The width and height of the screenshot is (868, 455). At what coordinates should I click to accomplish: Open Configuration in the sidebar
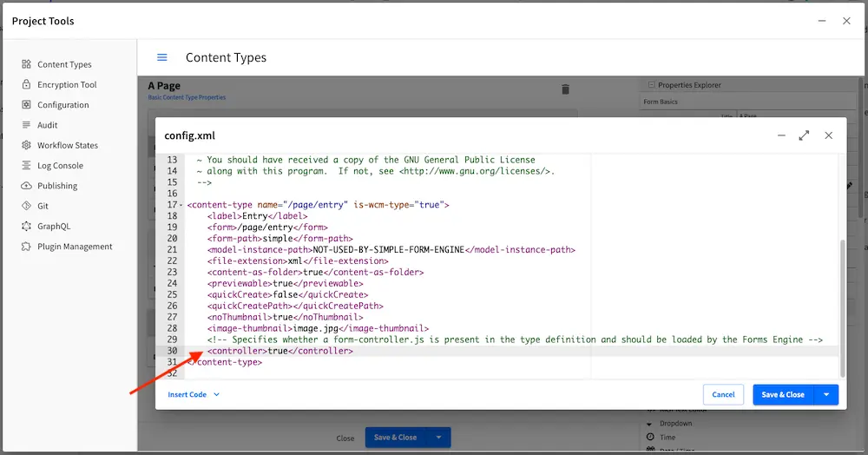pyautogui.click(x=62, y=104)
